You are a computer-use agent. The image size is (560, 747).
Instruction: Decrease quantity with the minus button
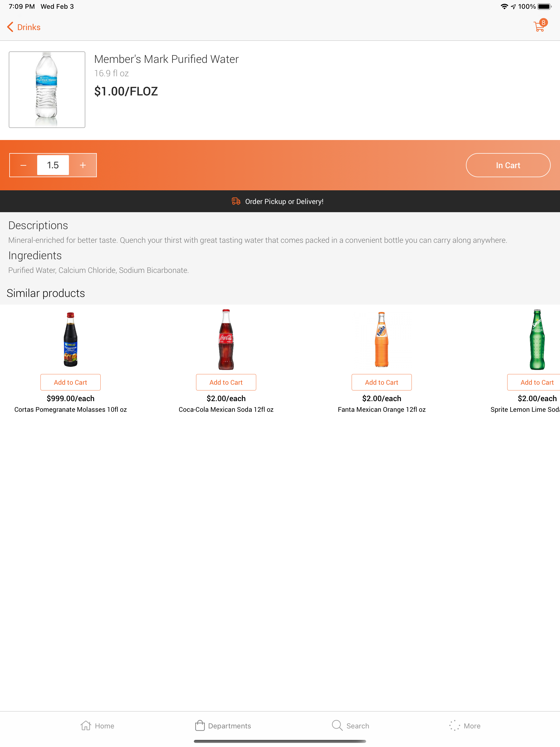23,165
